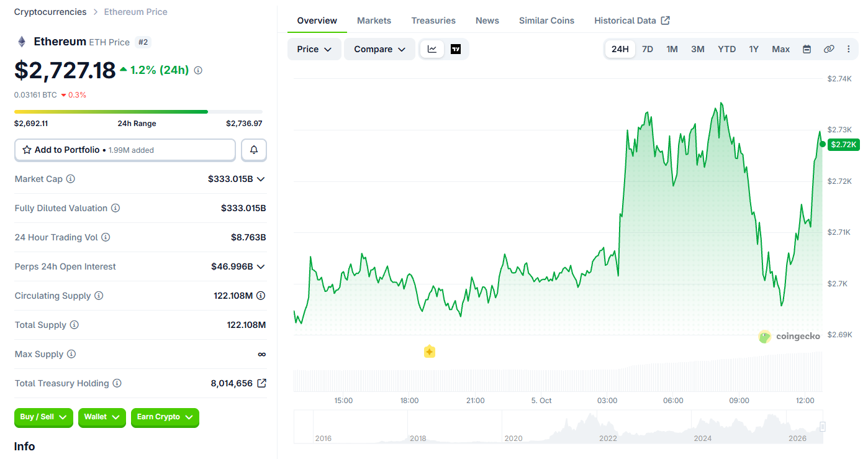This screenshot has height=459, width=868.
Task: Expand the Perps 24h Open Interest chevron
Action: coord(261,266)
